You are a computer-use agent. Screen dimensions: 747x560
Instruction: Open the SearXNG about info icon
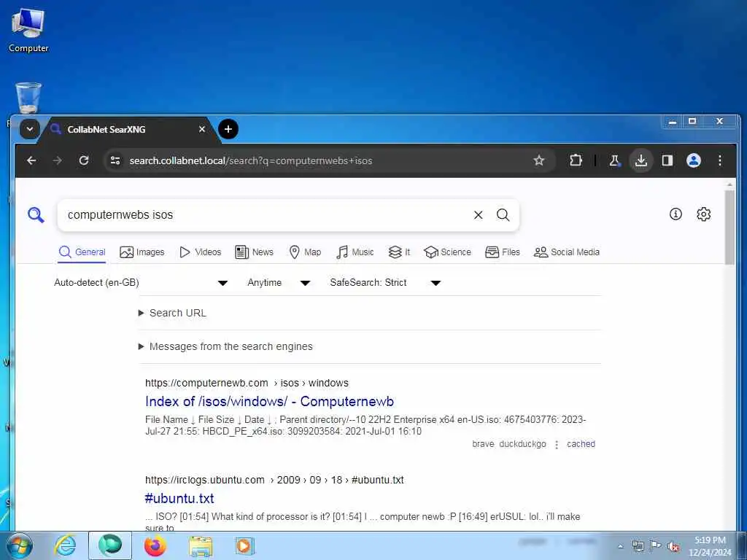point(676,214)
